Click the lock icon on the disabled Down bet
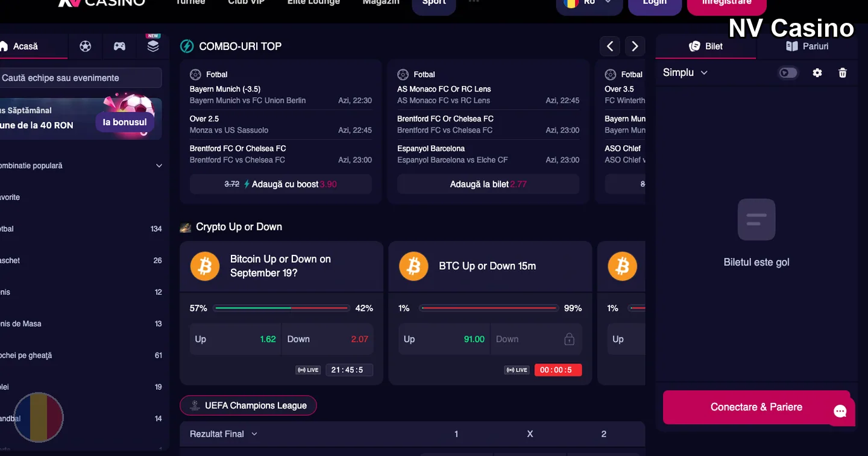Viewport: 868px width, 456px height. tap(569, 339)
